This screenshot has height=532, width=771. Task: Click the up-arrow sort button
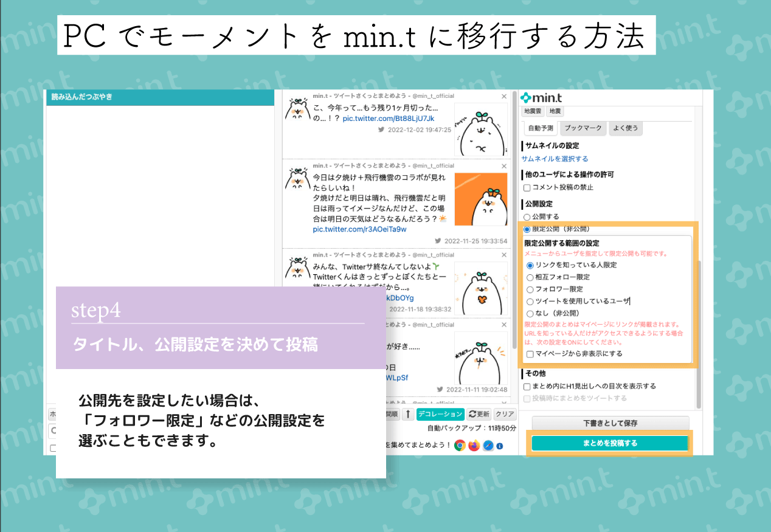409,414
